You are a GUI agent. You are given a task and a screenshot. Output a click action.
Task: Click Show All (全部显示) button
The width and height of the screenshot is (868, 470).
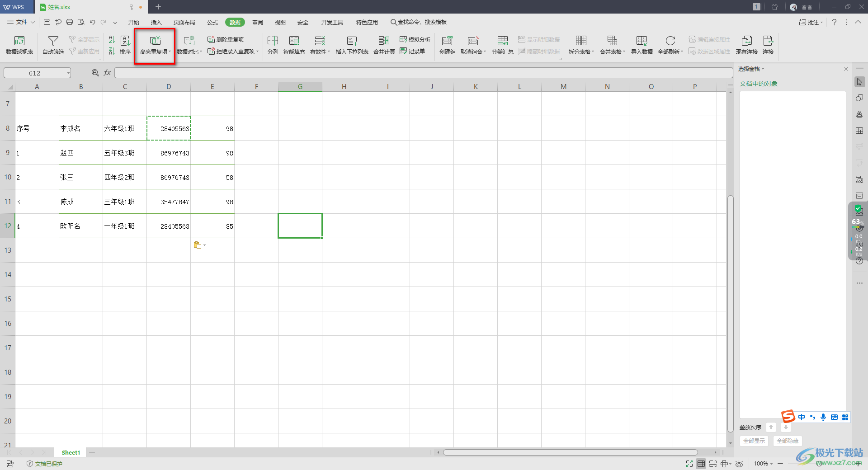point(754,441)
